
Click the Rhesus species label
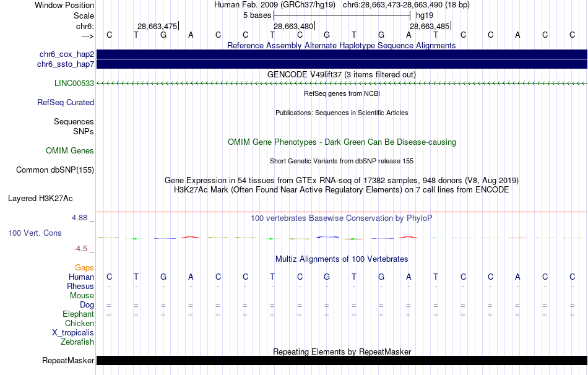click(80, 287)
